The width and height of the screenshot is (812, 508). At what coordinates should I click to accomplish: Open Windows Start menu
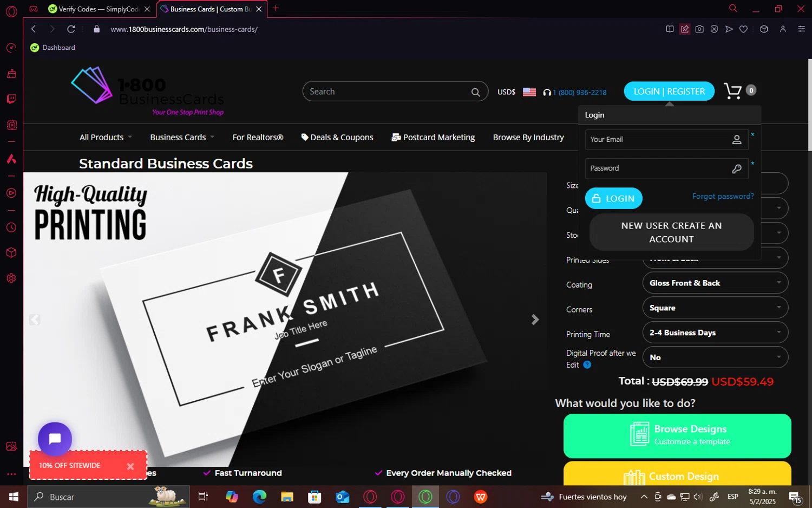(14, 497)
